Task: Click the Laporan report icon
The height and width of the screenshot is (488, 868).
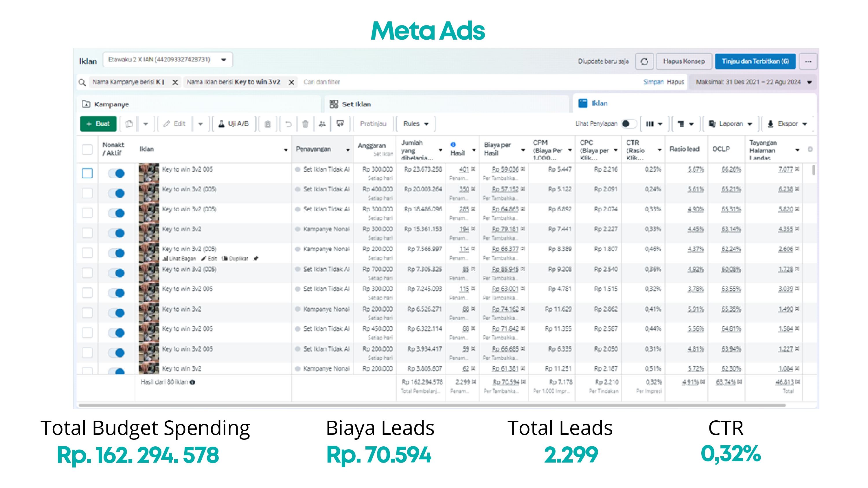Action: (712, 124)
